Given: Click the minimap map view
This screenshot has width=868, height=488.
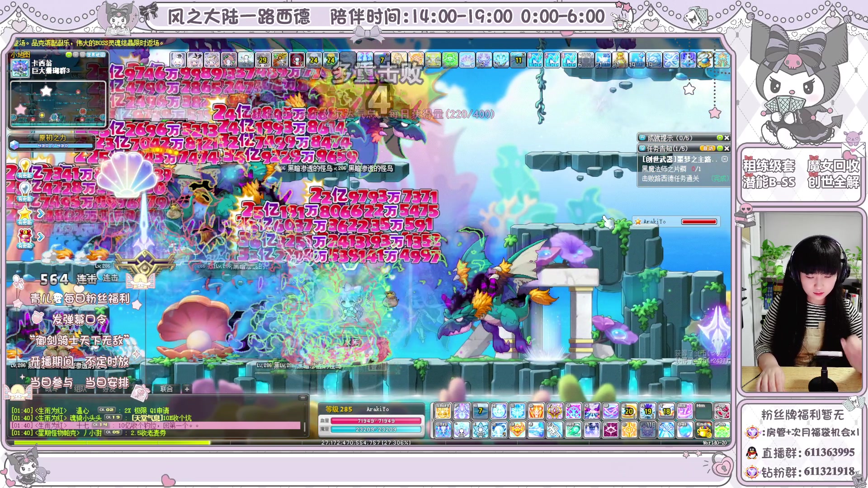Looking at the screenshot, I should [58, 104].
